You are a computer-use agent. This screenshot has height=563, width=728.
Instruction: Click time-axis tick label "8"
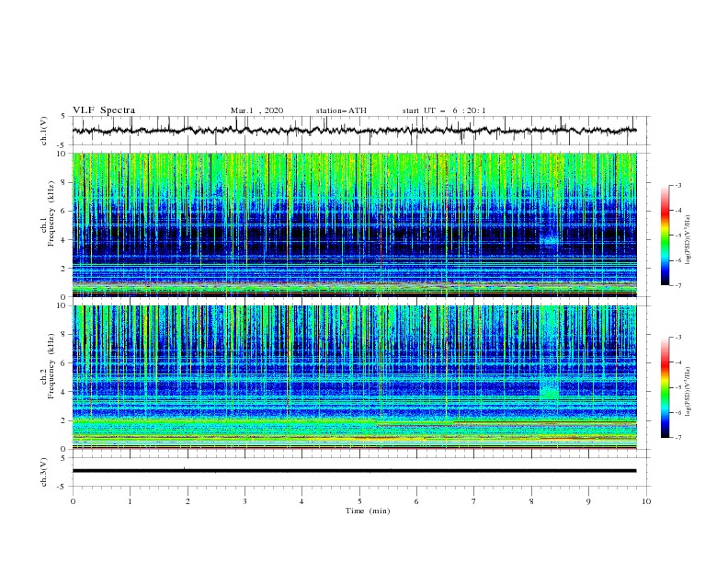click(x=531, y=501)
